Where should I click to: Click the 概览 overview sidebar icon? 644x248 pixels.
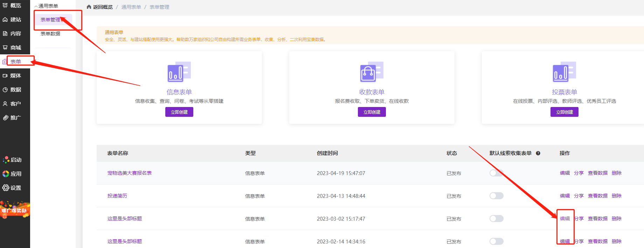tap(5, 6)
